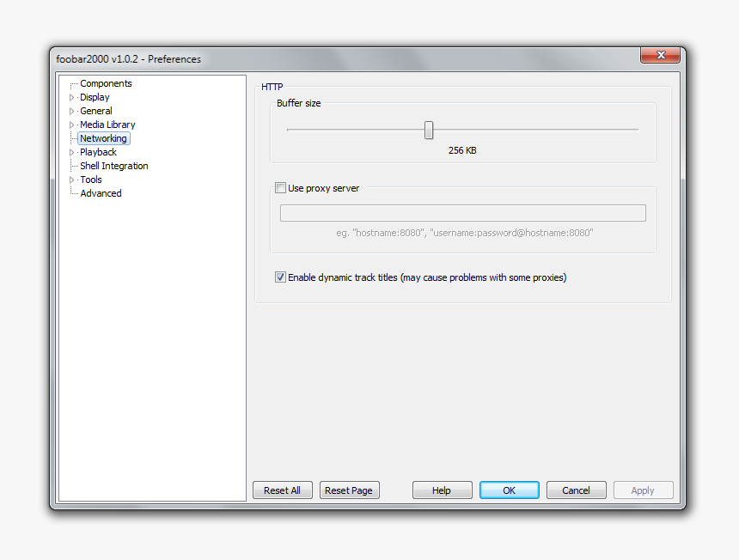Click the Cancel button
Viewport: 739px width, 560px height.
[576, 490]
